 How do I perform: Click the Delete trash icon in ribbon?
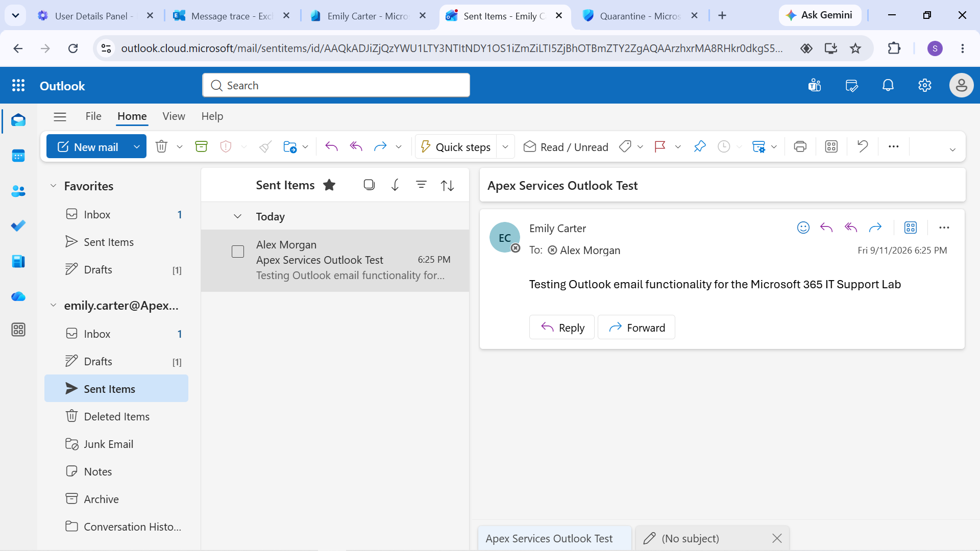(161, 147)
